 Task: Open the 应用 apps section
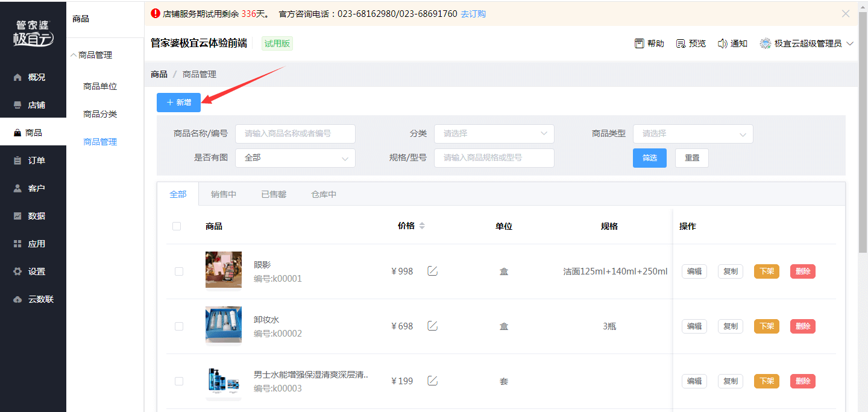click(x=33, y=244)
